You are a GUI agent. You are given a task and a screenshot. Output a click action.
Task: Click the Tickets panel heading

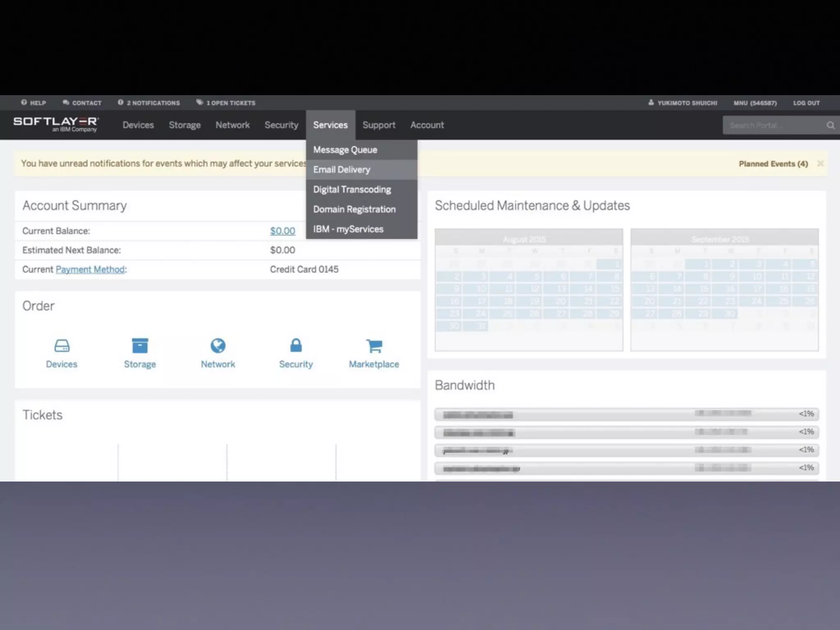pos(43,415)
